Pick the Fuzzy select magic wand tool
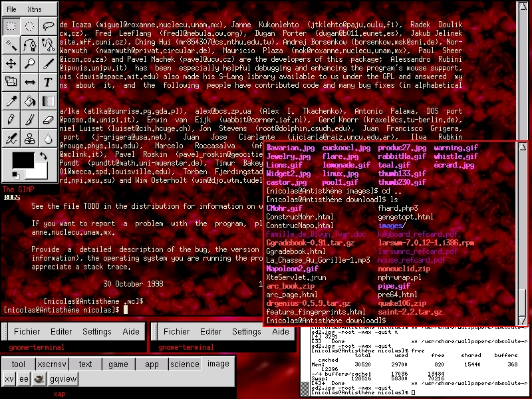Image resolution: width=532 pixels, height=399 pixels. (x=11, y=45)
